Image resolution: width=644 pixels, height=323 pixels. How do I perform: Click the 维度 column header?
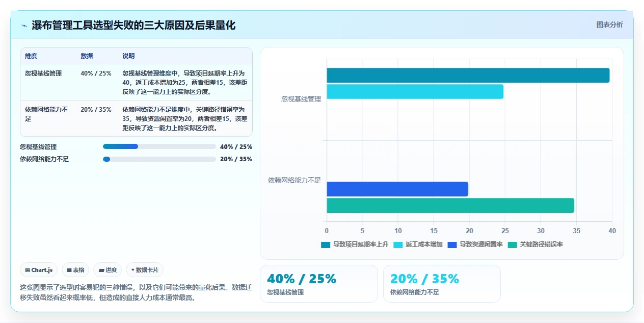pos(31,56)
